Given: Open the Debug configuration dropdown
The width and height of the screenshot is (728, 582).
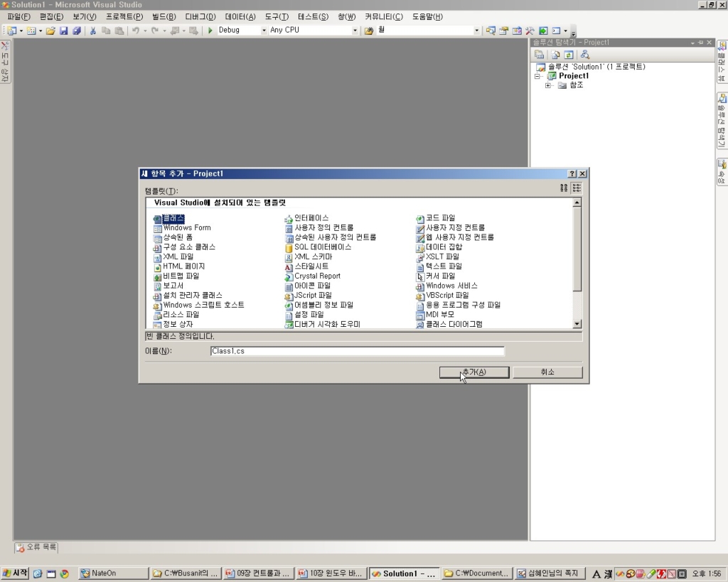Looking at the screenshot, I should pos(264,31).
